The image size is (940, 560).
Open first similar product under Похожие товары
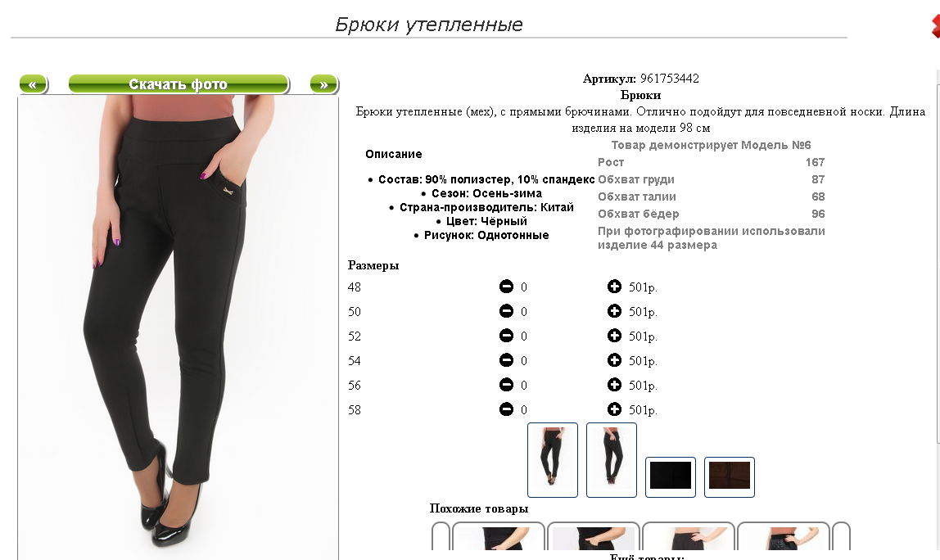coord(498,536)
